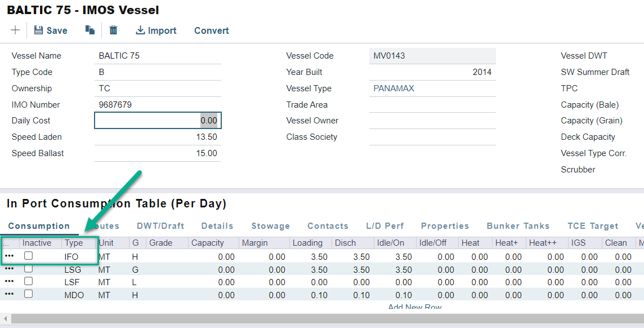Tick the Inactive checkbox for IFO row
644x328 pixels.
point(28,256)
